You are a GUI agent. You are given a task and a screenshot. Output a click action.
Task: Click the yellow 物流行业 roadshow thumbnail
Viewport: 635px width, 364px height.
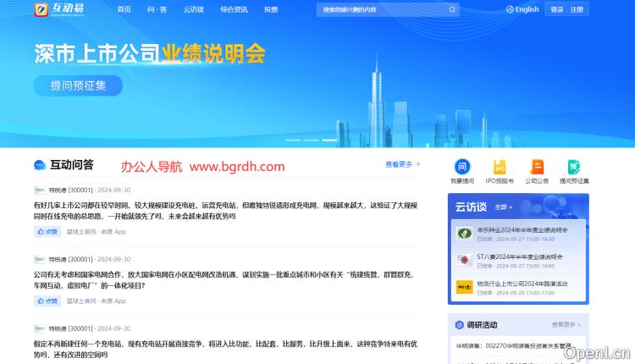tap(465, 287)
